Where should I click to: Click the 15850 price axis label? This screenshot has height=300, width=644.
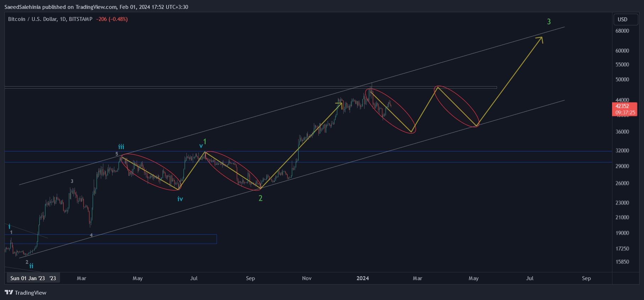tap(622, 262)
